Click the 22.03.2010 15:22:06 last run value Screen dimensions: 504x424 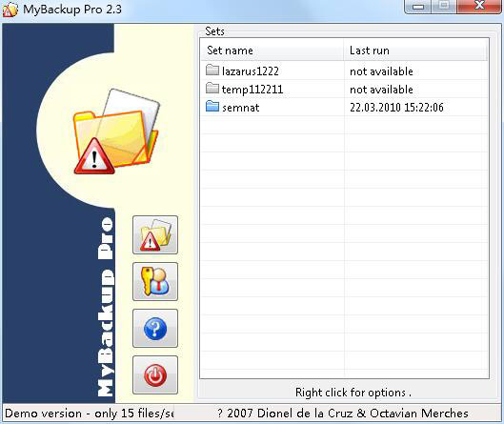pos(396,108)
